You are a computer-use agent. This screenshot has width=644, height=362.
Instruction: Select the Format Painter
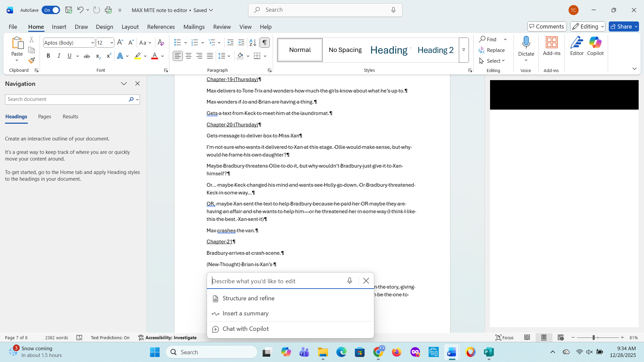[31, 60]
